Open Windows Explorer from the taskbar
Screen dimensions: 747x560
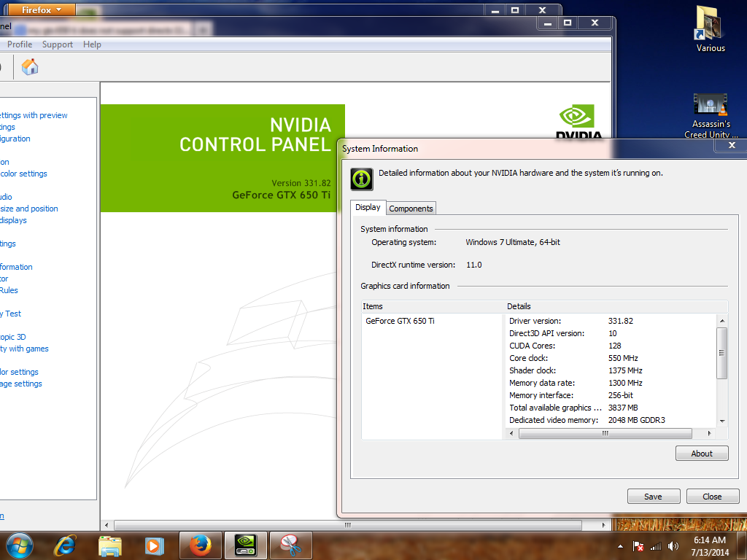coord(110,545)
